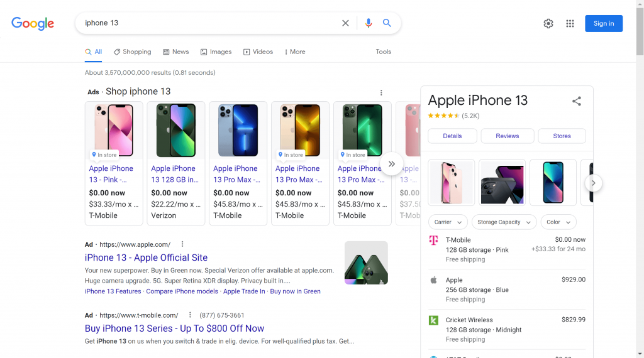Open iPhone 13 - Apple Official Site link
The image size is (644, 358).
(146, 258)
